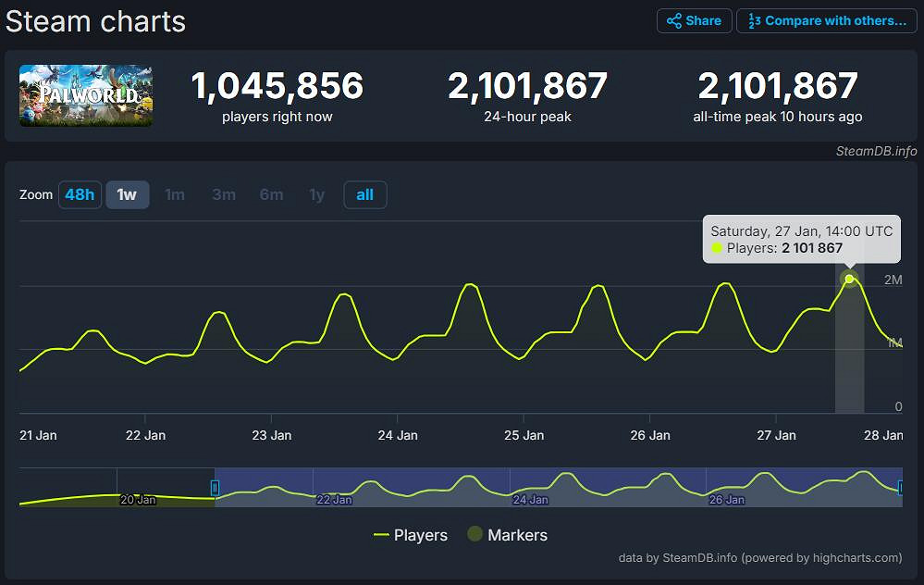
Task: Click the right navigator range handle
Action: pos(901,488)
